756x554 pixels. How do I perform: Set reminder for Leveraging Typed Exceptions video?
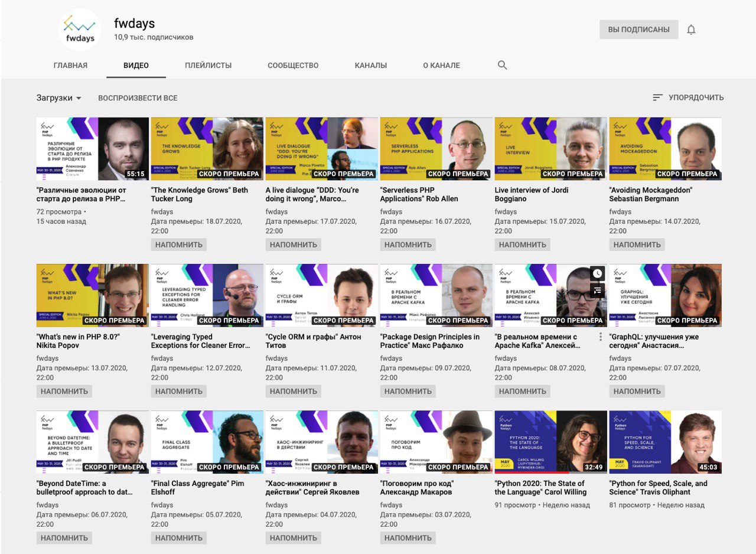click(179, 391)
